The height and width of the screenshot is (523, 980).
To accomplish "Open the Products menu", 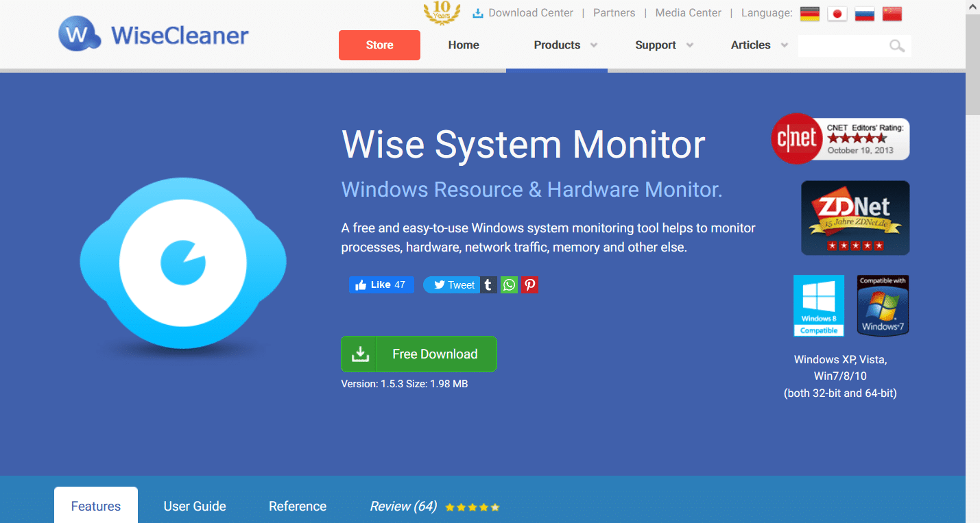I will pyautogui.click(x=557, y=45).
